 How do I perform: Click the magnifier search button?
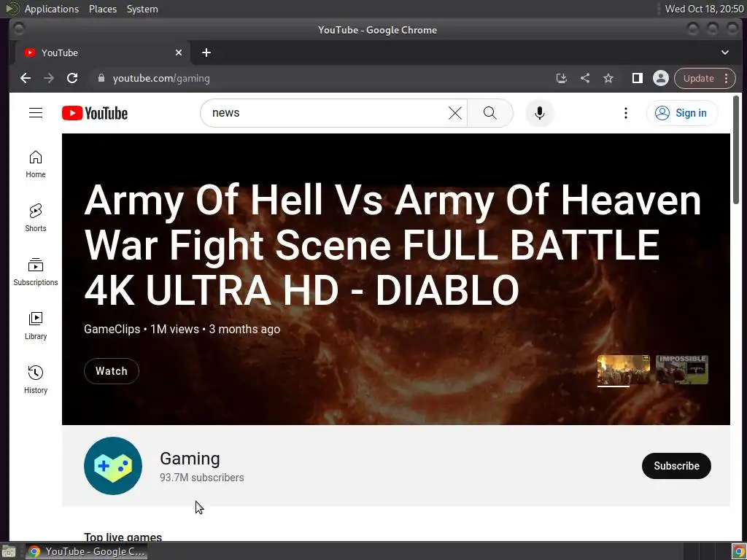click(489, 113)
